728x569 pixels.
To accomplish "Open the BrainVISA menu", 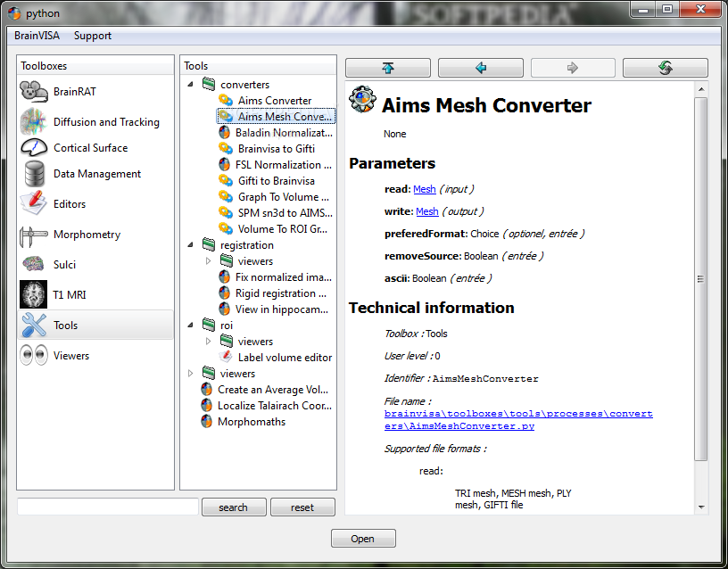I will click(37, 36).
